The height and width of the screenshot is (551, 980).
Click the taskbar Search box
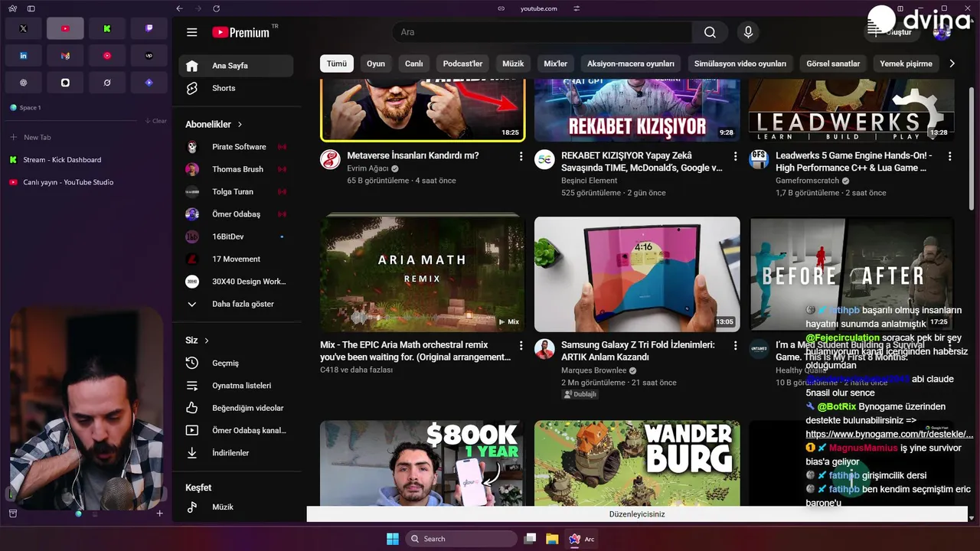click(461, 539)
